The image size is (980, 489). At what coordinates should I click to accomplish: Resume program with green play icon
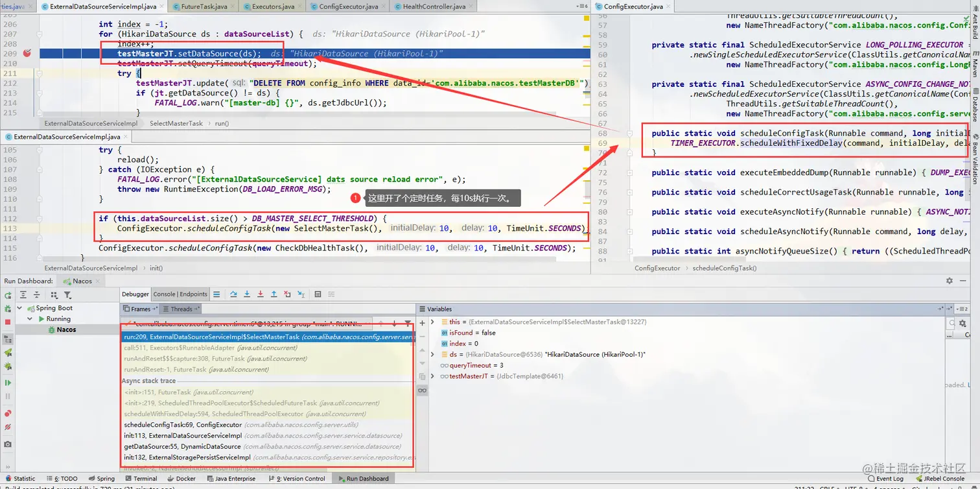coord(8,383)
